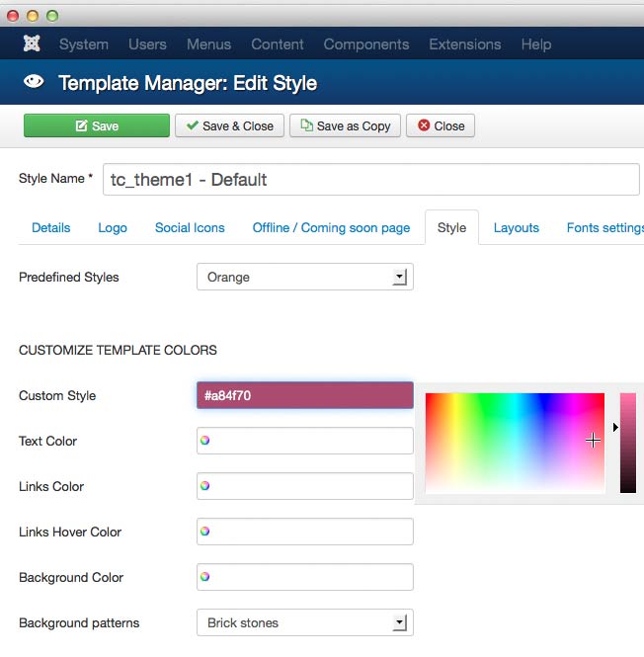Open the Predefined Styles dropdown showing Orange
The width and height of the screenshot is (644, 657).
pos(304,278)
